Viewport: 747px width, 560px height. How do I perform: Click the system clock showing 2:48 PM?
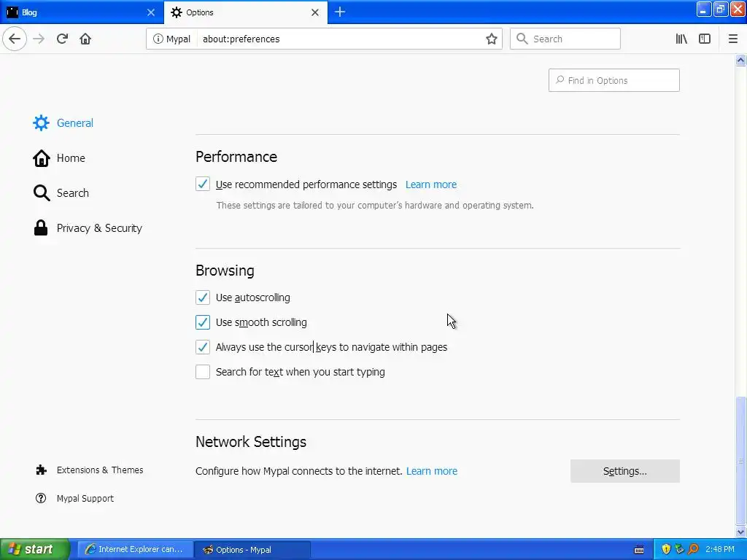click(x=720, y=550)
